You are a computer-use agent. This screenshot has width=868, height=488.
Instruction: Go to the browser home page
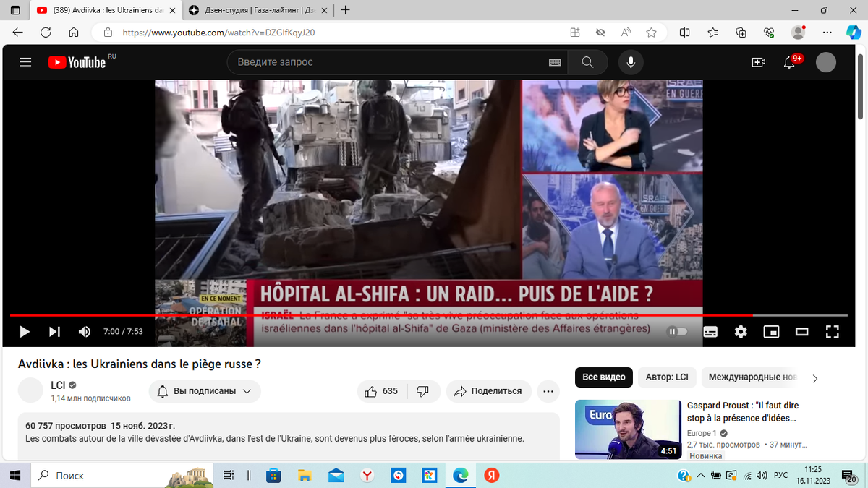point(74,33)
